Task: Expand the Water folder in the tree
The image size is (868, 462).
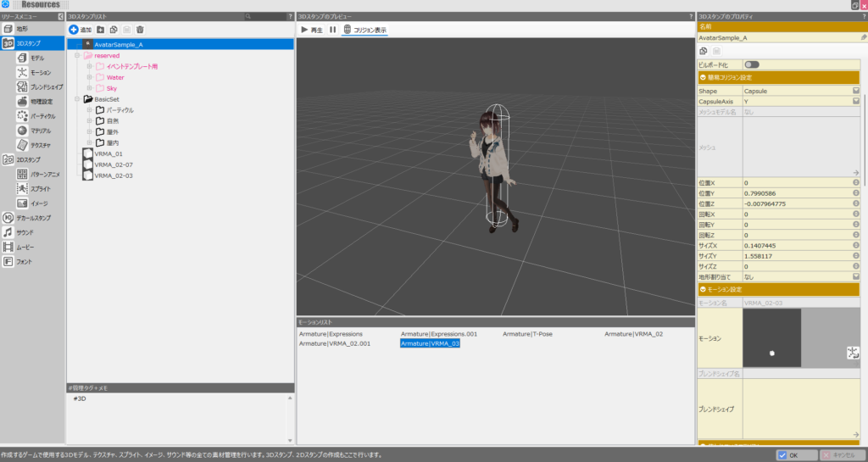Action: (88, 77)
